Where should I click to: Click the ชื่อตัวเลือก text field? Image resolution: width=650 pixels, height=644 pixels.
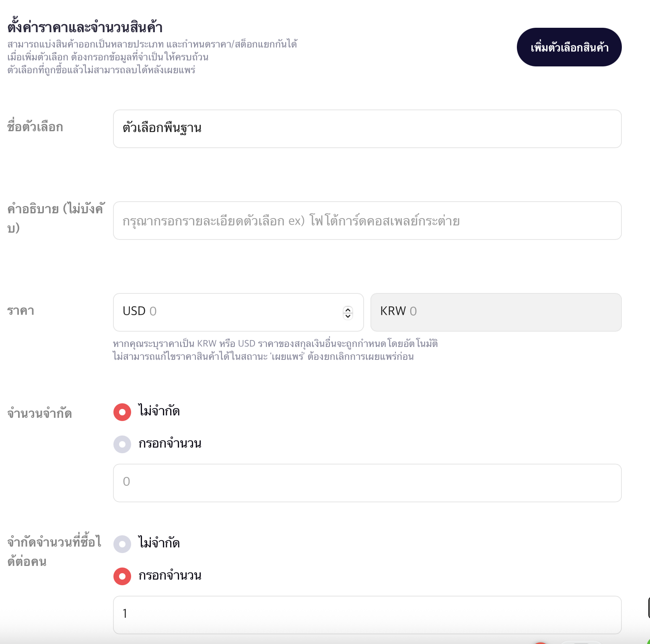point(367,129)
